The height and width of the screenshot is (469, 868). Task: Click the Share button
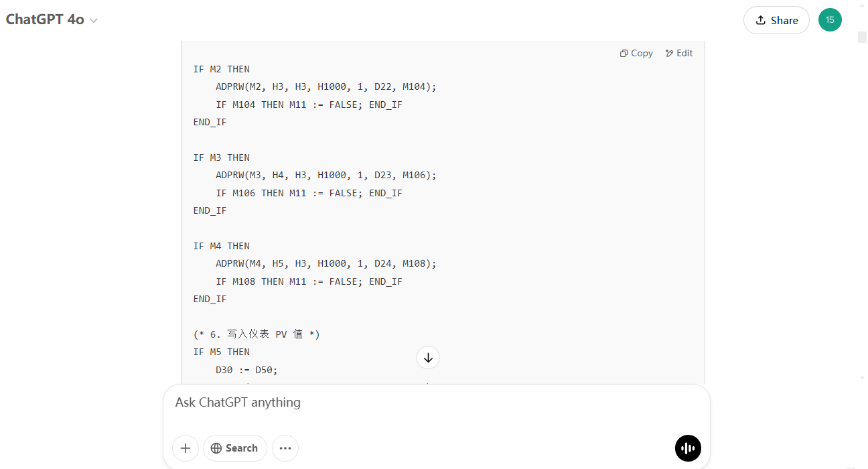click(776, 20)
